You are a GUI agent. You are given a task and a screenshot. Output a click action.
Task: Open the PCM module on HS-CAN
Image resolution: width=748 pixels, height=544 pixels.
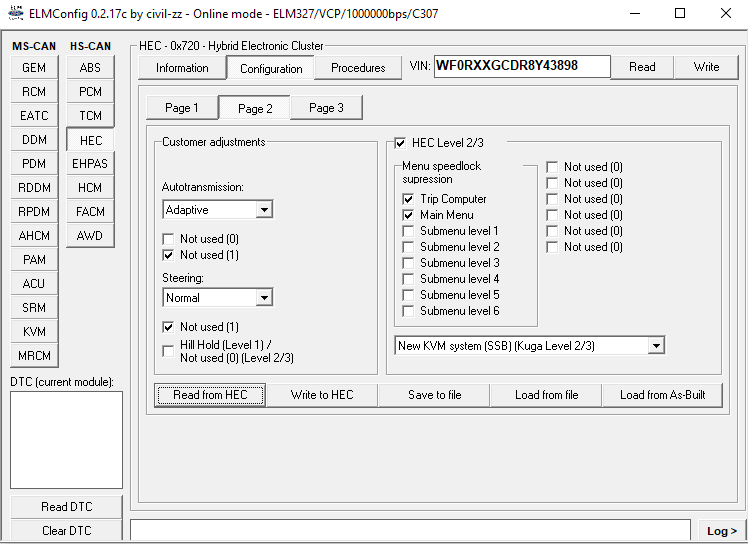90,92
